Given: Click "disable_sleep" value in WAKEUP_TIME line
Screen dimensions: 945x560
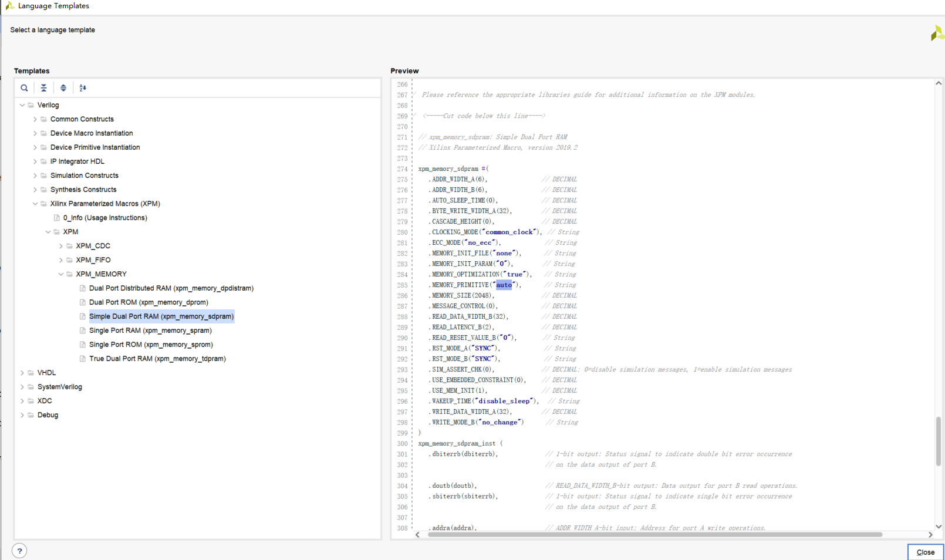Looking at the screenshot, I should pos(504,402).
